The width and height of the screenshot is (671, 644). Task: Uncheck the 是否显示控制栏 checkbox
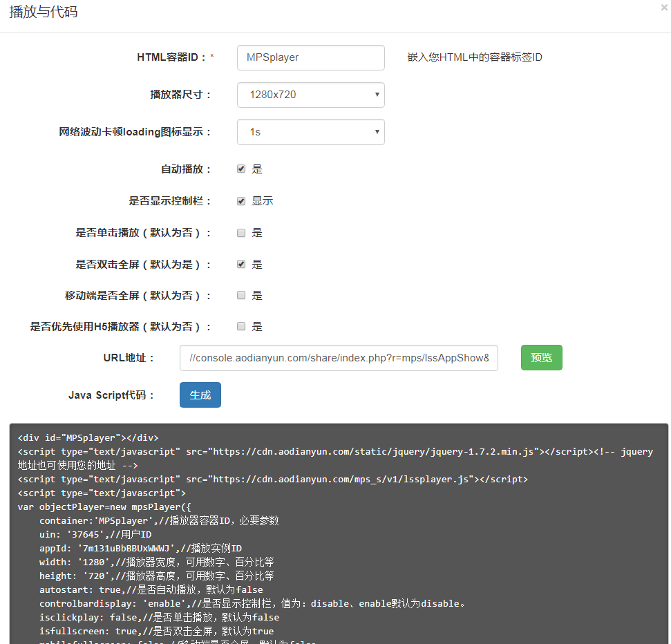coord(241,201)
